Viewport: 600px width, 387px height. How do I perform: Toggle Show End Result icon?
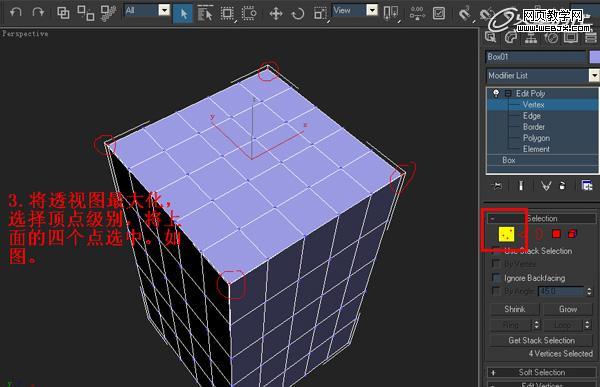[520, 186]
